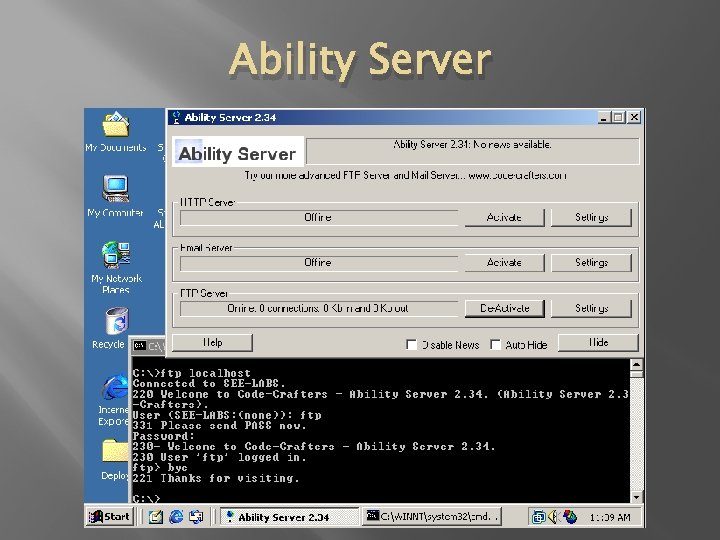Click the Help button

(213, 343)
